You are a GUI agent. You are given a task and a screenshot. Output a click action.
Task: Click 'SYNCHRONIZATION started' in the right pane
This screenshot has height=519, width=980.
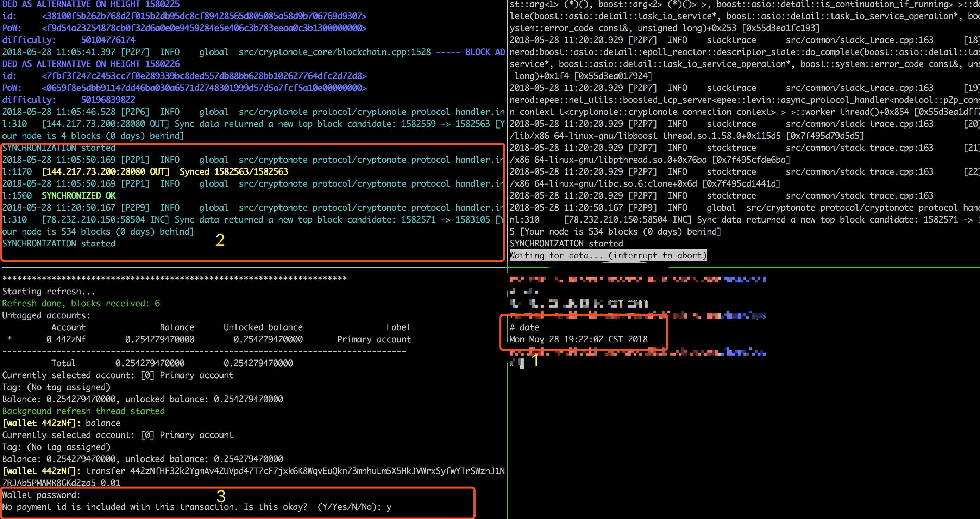pyautogui.click(x=566, y=244)
